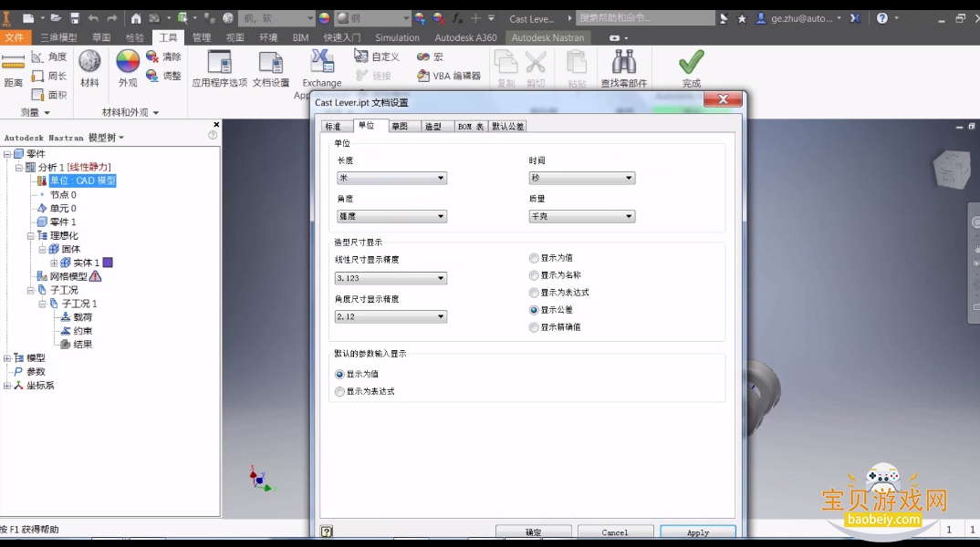Click the green 完成 finish checkmark
Viewport: 980px width, 547px height.
click(692, 68)
